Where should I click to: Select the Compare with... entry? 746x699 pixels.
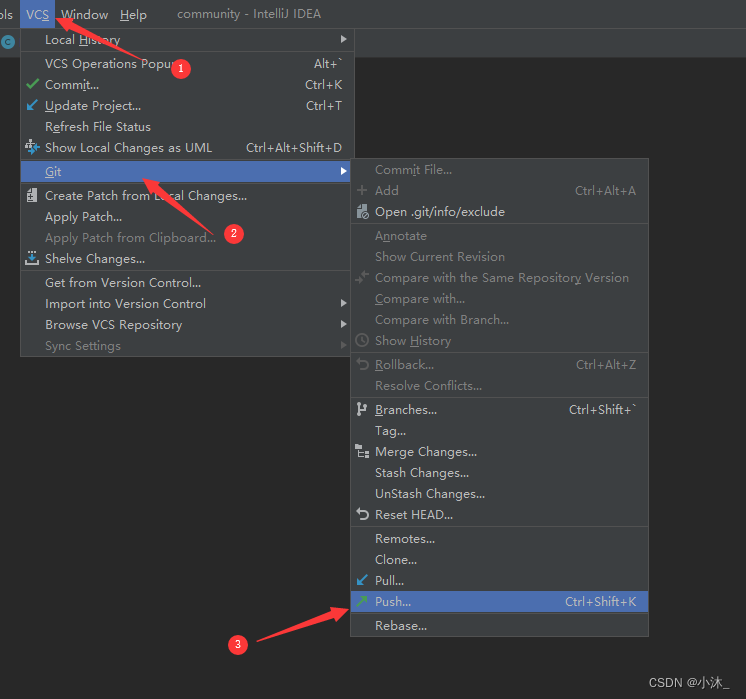[499, 299]
